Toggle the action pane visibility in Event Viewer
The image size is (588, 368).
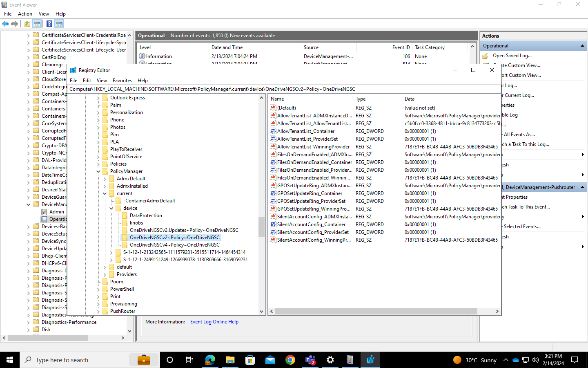59,24
